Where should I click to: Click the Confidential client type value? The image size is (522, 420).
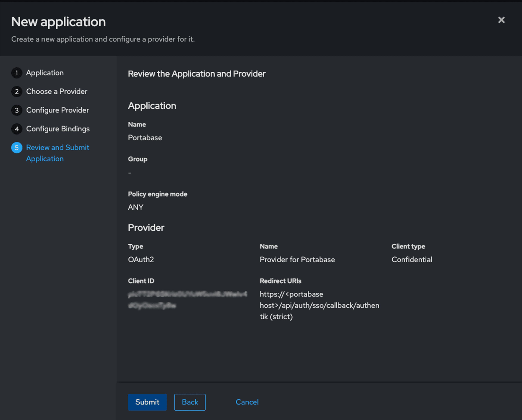[x=412, y=260]
